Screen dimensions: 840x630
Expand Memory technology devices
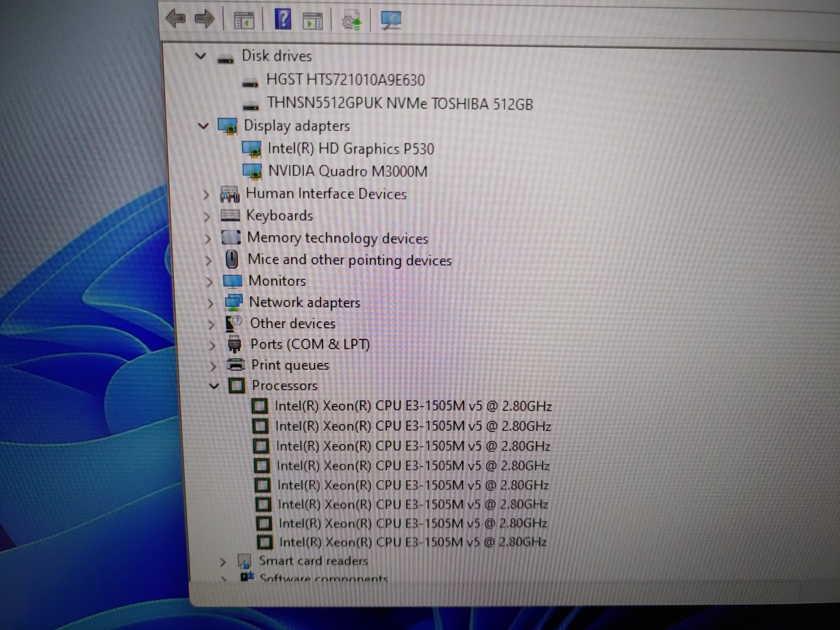(x=208, y=239)
